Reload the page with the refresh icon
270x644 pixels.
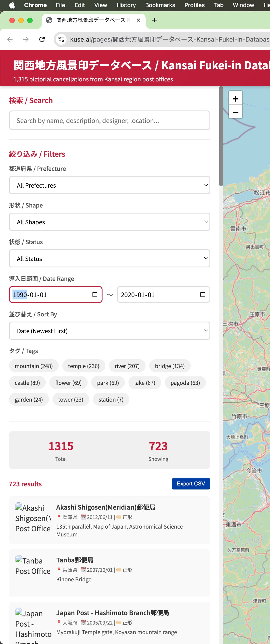pyautogui.click(x=42, y=39)
